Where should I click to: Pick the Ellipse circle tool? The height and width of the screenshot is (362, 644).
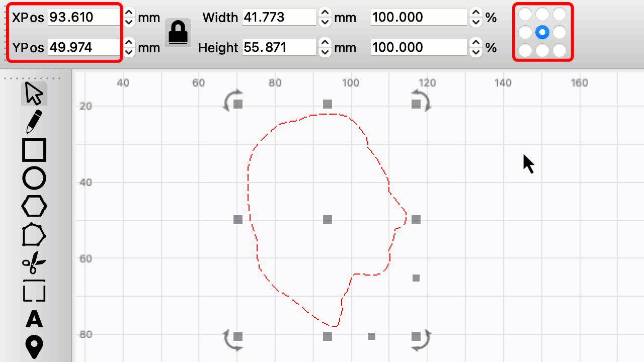coord(34,178)
